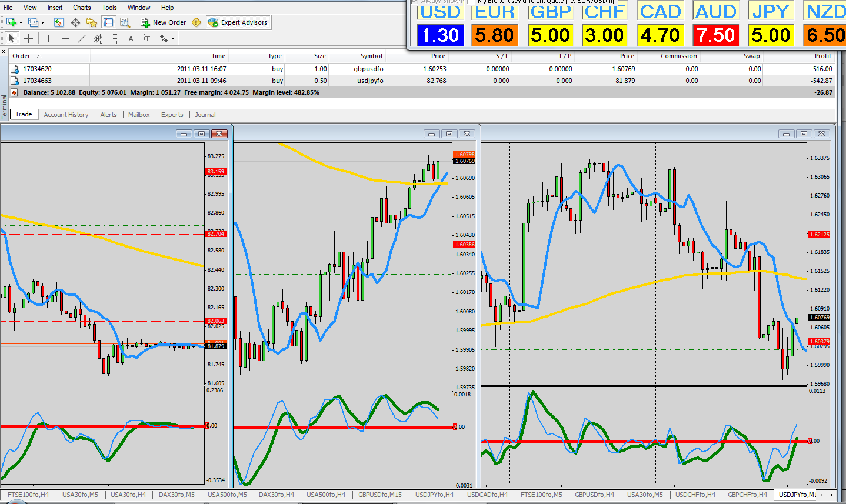Click the order icon beside 17034620
Image resolution: width=846 pixels, height=504 pixels.
(x=15, y=69)
